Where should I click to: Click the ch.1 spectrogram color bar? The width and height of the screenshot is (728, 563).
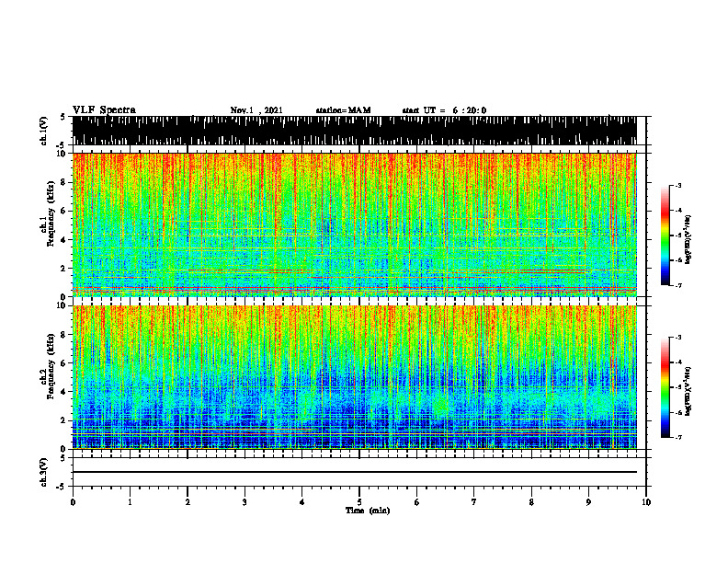click(665, 236)
